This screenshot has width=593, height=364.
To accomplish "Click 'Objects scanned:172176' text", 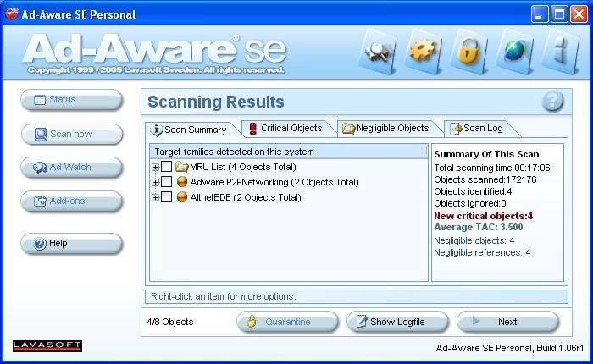I will coord(485,179).
